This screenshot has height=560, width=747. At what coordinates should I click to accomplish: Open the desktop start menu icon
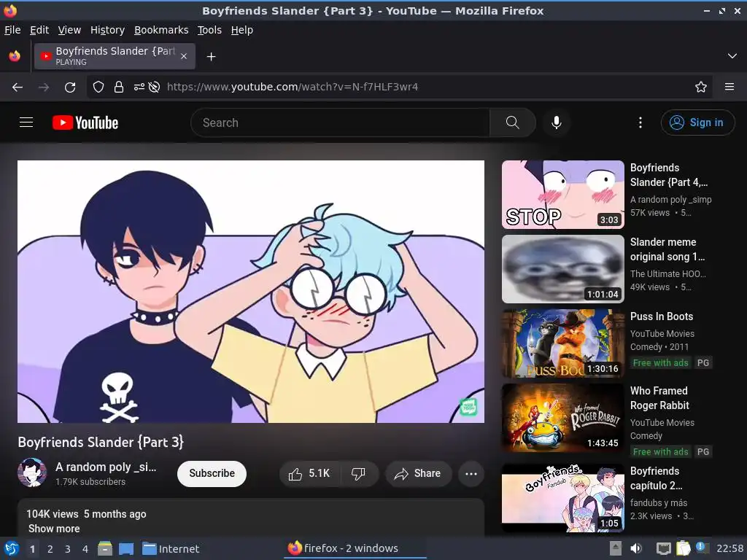10,548
